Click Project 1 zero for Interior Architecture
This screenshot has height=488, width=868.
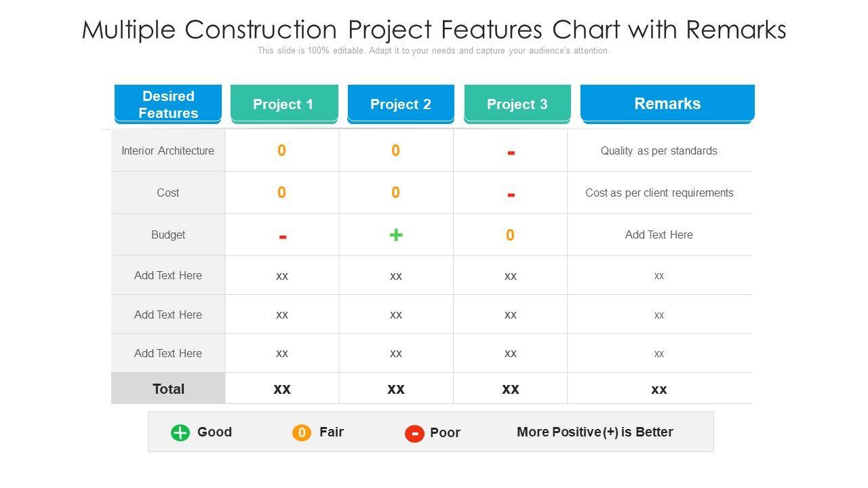pos(281,150)
